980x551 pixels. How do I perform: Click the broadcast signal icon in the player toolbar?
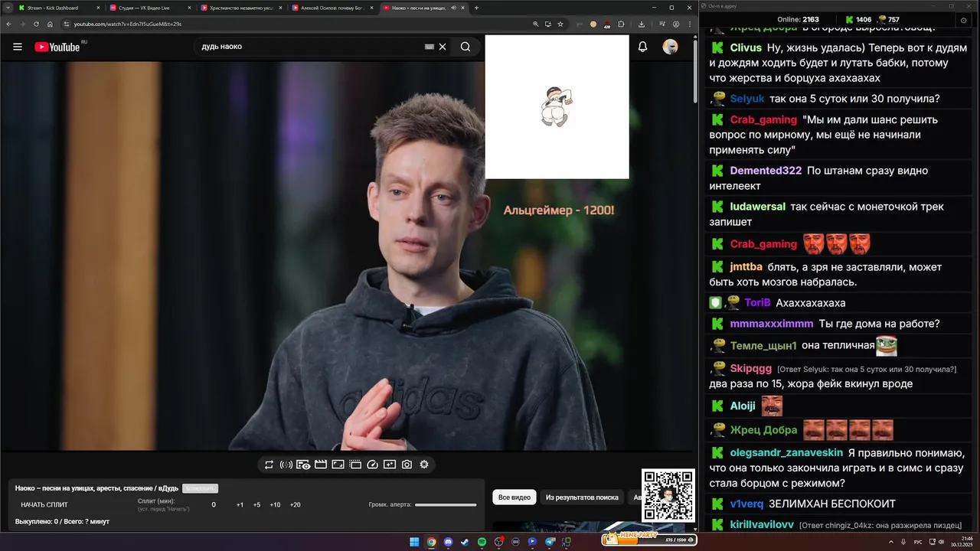(x=286, y=465)
